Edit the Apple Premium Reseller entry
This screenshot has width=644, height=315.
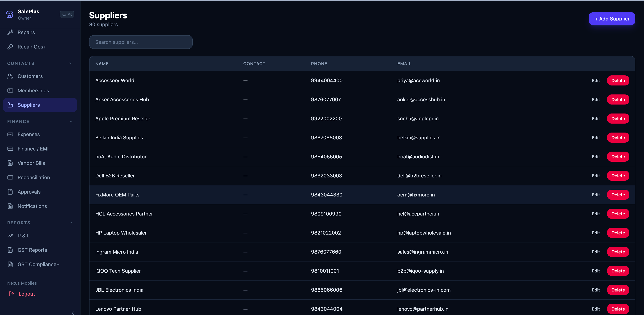point(595,119)
